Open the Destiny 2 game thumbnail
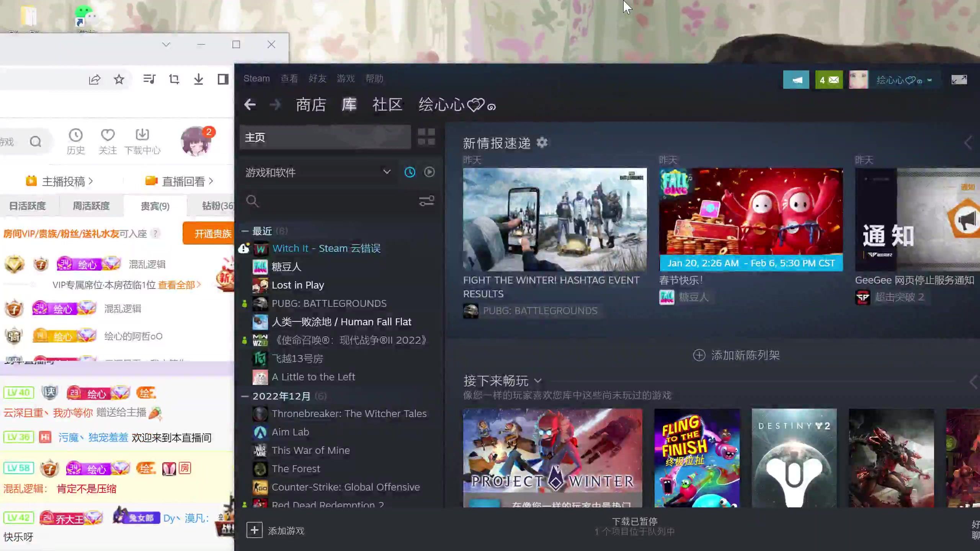Viewport: 980px width, 551px height. pyautogui.click(x=794, y=458)
